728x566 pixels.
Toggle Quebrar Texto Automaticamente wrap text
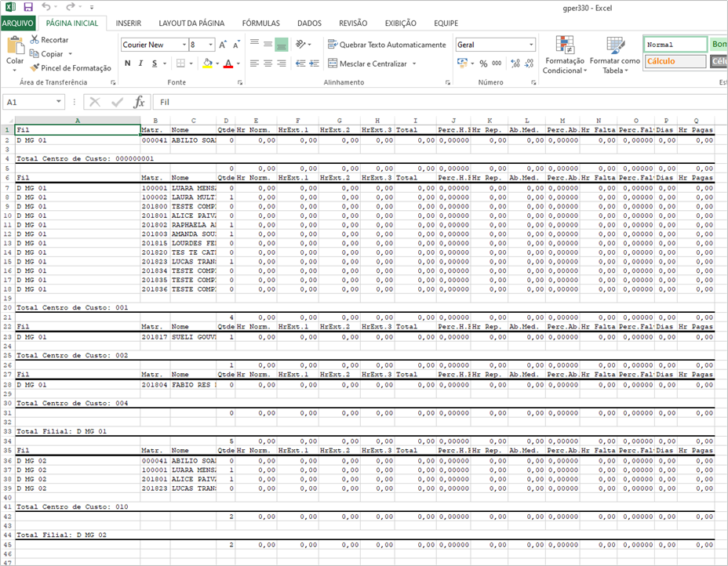(387, 45)
